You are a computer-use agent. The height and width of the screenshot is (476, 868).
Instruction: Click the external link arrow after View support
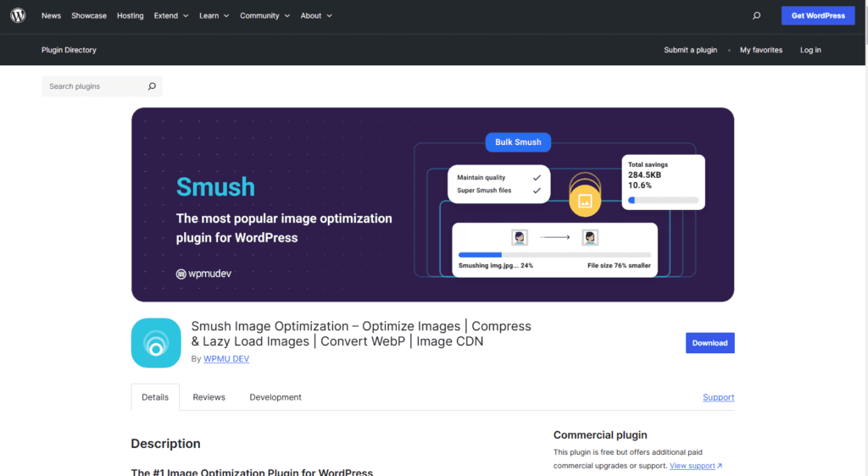tap(720, 466)
